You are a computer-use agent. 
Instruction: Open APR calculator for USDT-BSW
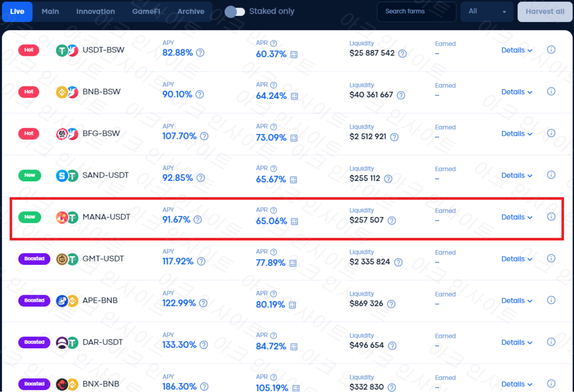point(294,55)
